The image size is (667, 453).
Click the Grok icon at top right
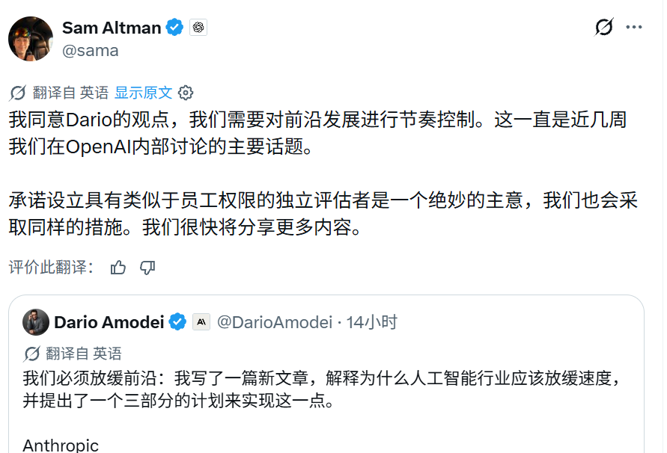604,27
